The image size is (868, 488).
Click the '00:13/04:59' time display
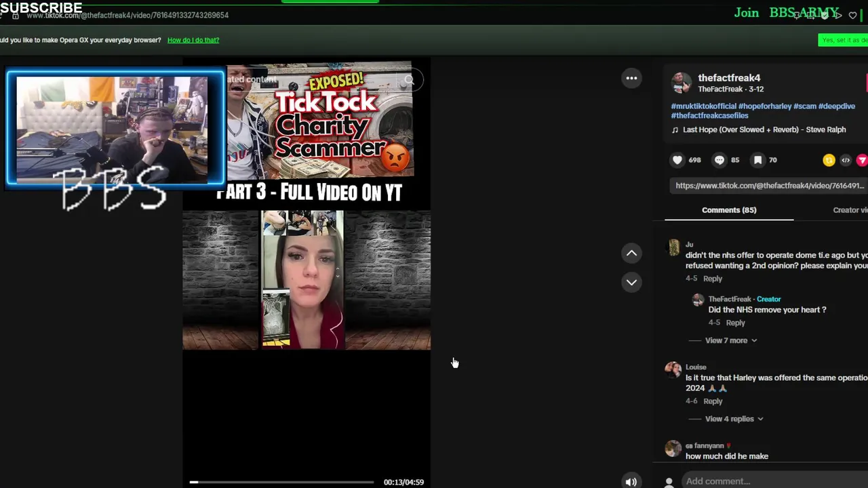(403, 482)
